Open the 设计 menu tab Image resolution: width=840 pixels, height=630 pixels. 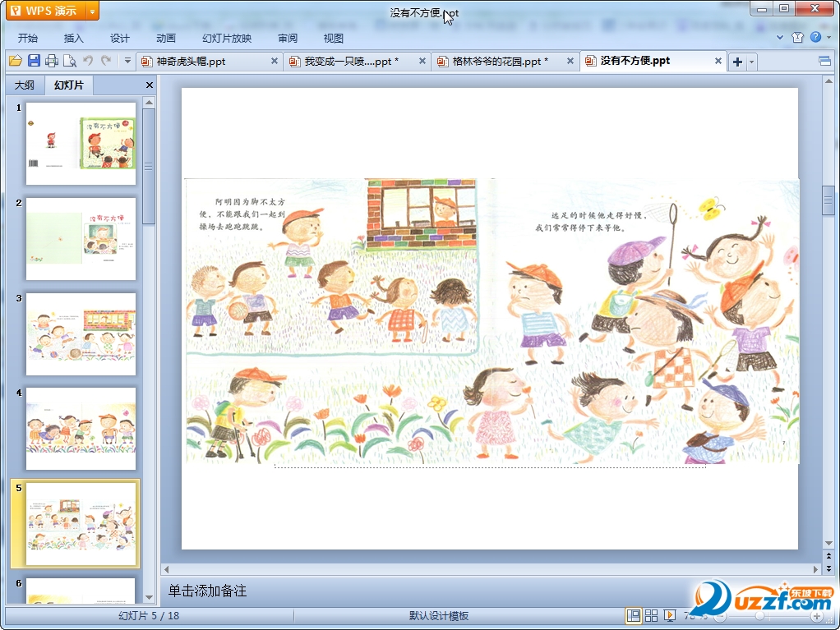click(119, 38)
